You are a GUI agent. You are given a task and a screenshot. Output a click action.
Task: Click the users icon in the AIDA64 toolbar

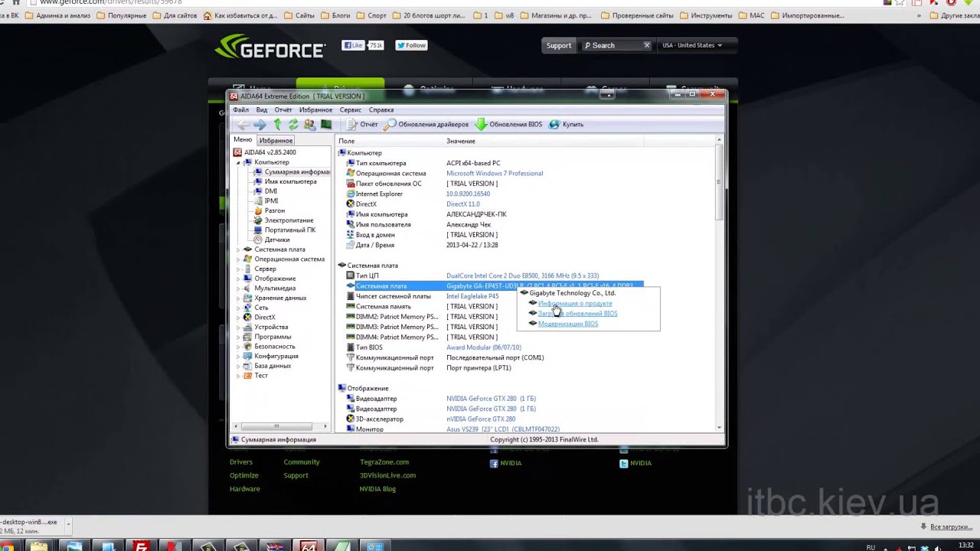[x=309, y=124]
